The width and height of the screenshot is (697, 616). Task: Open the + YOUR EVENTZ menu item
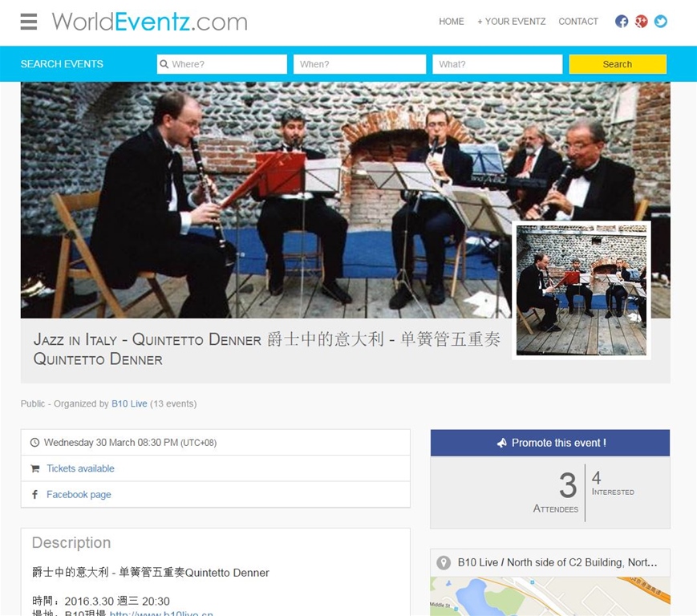(511, 22)
